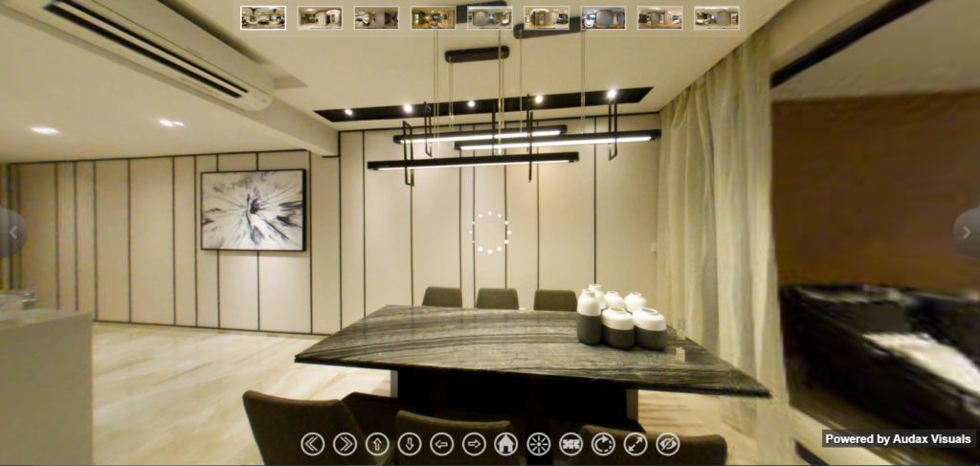
Task: Open the Powered by Audax Visuals link
Action: click(x=898, y=438)
